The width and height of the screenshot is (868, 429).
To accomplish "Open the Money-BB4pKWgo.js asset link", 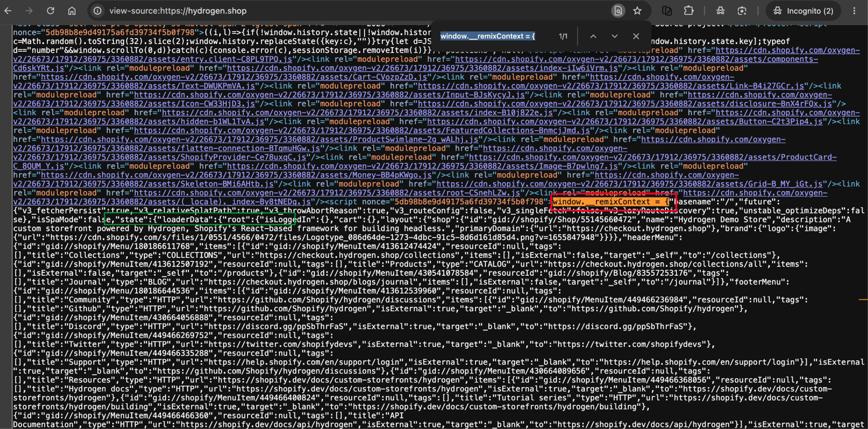I will pos(237,175).
